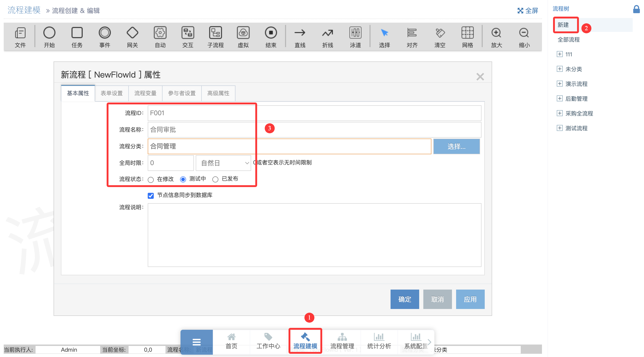Select the 虚拟 virtual node tool
The width and height of the screenshot is (644, 357).
click(243, 38)
